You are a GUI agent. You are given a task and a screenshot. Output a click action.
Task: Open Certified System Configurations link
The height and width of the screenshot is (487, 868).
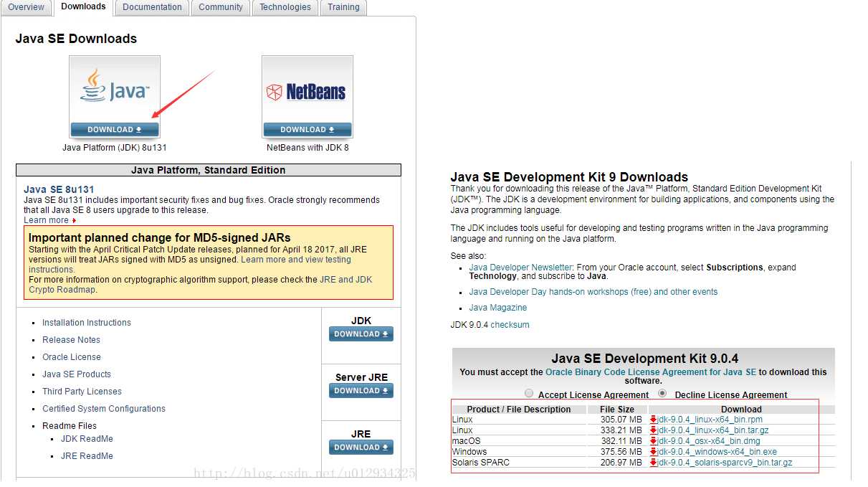(x=104, y=409)
